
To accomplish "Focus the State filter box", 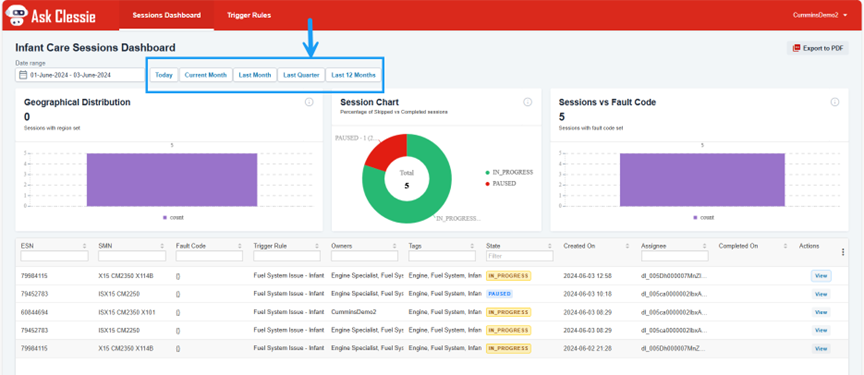I will tap(520, 256).
